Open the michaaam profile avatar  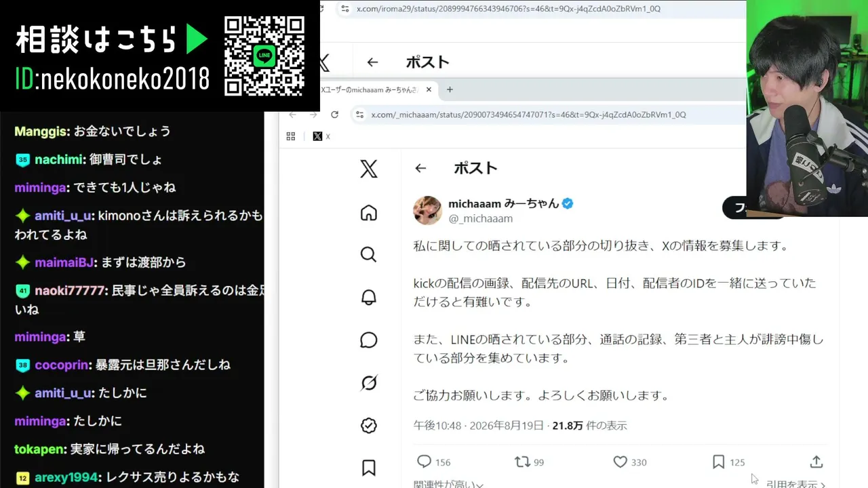coord(428,211)
